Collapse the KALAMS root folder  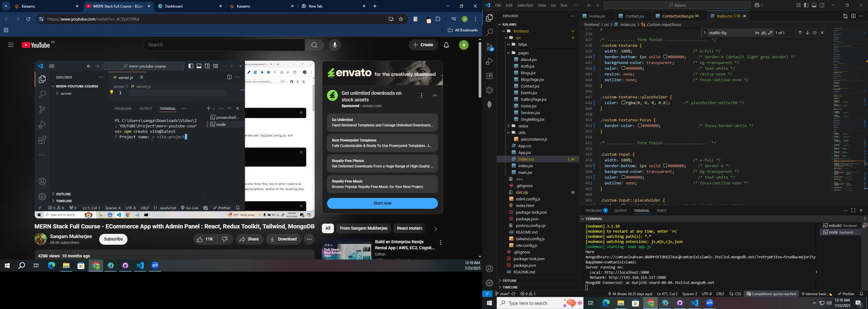pos(500,25)
